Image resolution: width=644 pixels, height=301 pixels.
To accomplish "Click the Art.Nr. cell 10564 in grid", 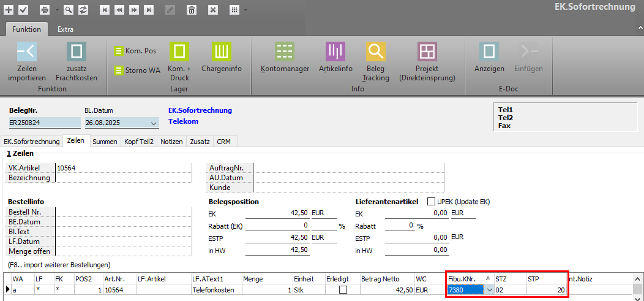I will click(x=119, y=290).
